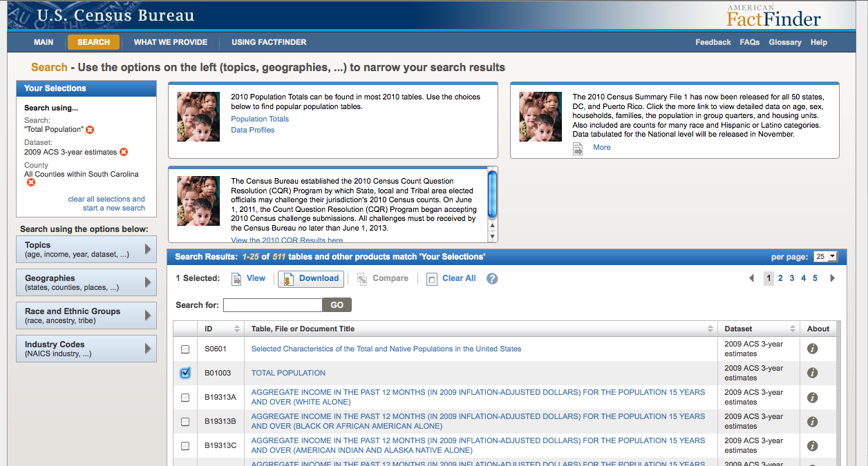The image size is (868, 466).
Task: Remove the 2009 ACS 3-year estimates dataset
Action: (124, 152)
